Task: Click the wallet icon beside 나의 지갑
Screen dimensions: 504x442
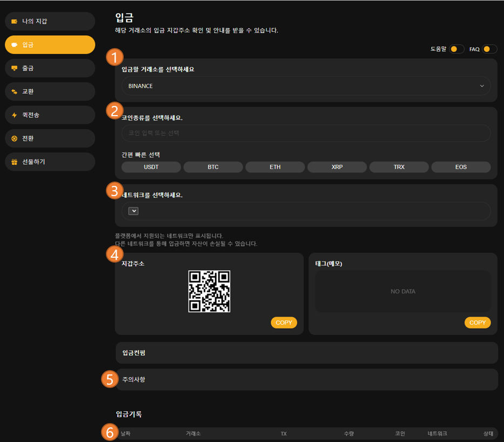Action: coord(15,22)
